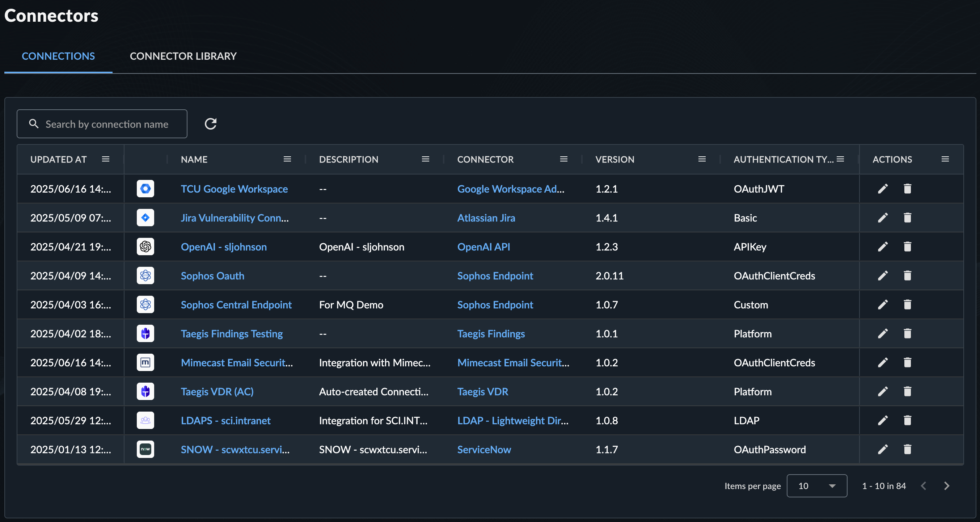Switch to the Connections tab
Screen dimensions: 980x522
pyautogui.click(x=58, y=56)
